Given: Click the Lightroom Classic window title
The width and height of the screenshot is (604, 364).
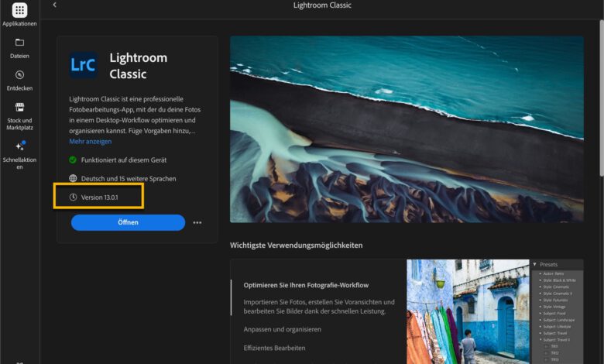Looking at the screenshot, I should 322,5.
